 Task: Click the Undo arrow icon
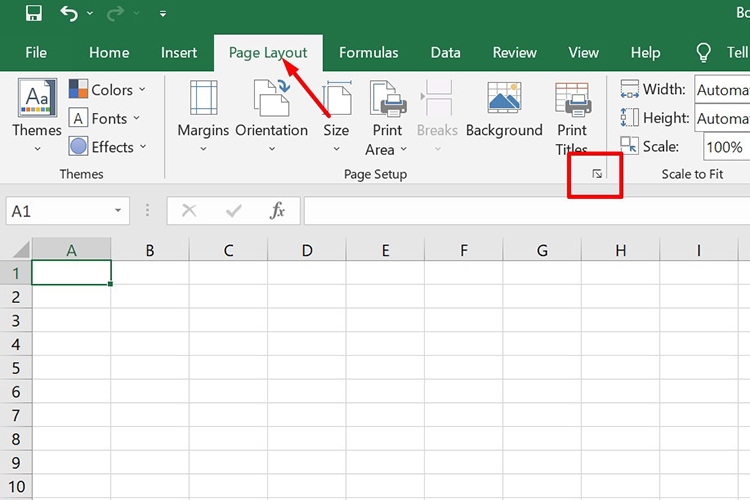tap(69, 14)
